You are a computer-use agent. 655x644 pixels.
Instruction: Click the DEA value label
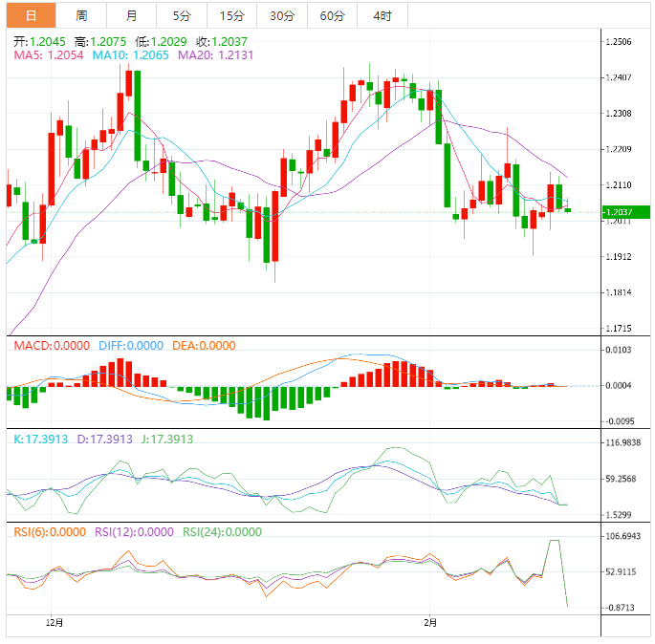(x=204, y=346)
